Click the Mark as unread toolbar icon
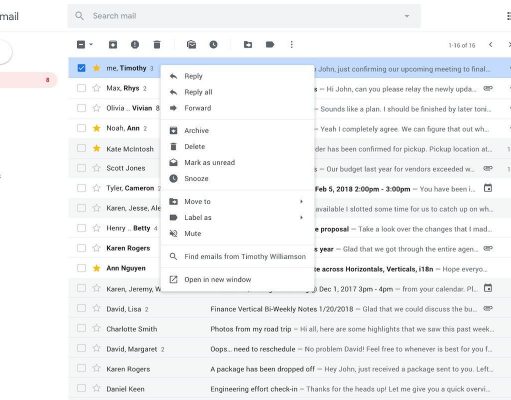Image resolution: width=511 pixels, height=400 pixels. (191, 44)
